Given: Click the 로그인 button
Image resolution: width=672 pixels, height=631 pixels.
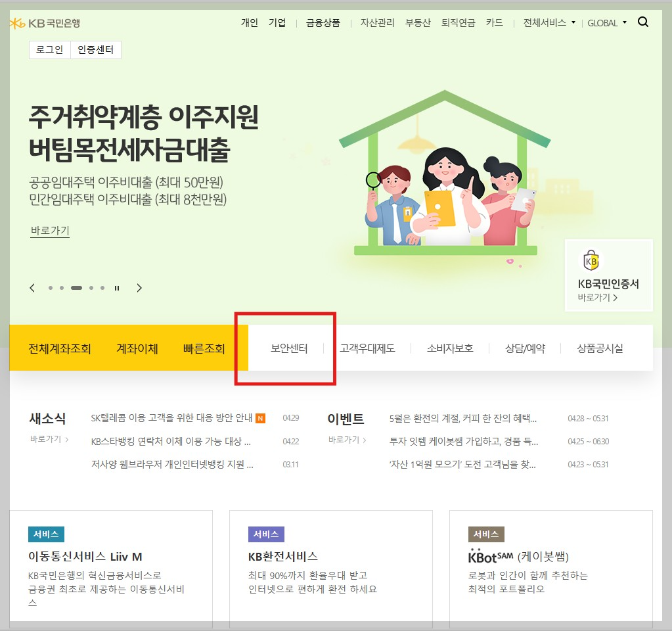Looking at the screenshot, I should pos(49,49).
